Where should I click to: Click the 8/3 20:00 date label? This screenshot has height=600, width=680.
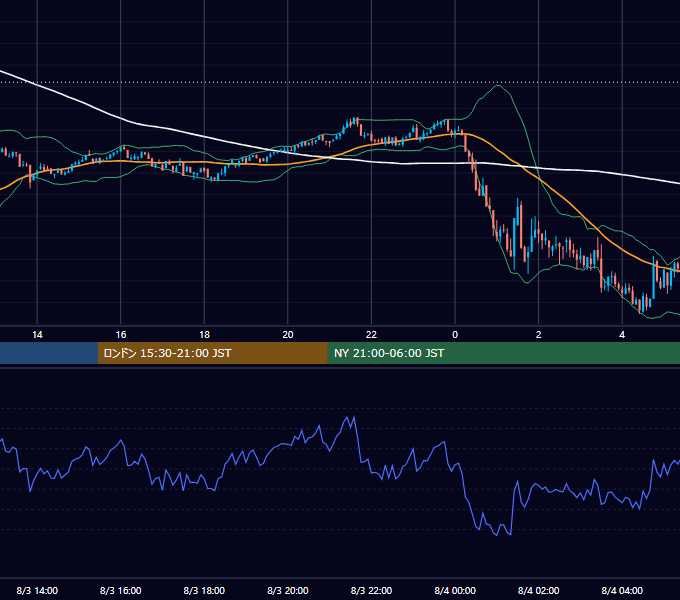(x=288, y=590)
